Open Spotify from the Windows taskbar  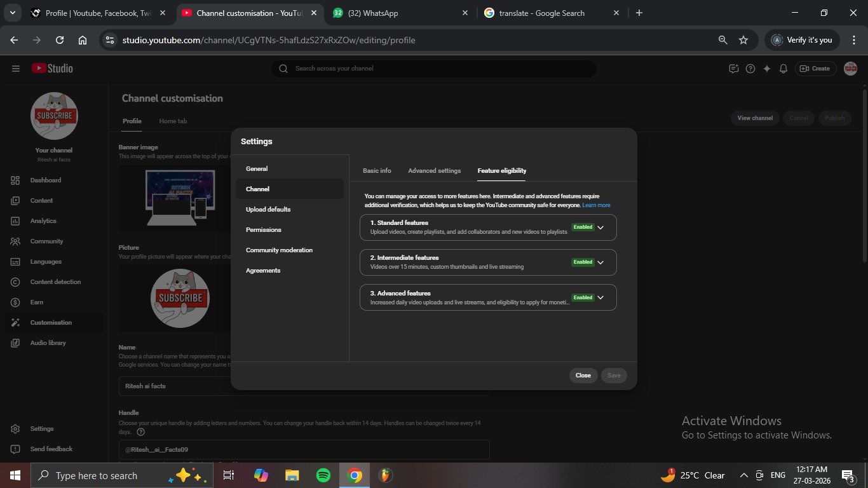(323, 475)
